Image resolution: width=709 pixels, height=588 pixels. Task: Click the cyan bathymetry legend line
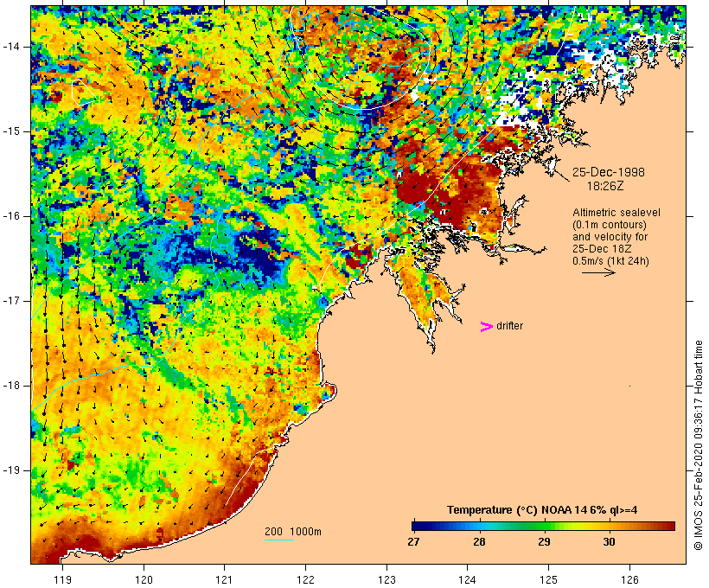click(x=279, y=540)
